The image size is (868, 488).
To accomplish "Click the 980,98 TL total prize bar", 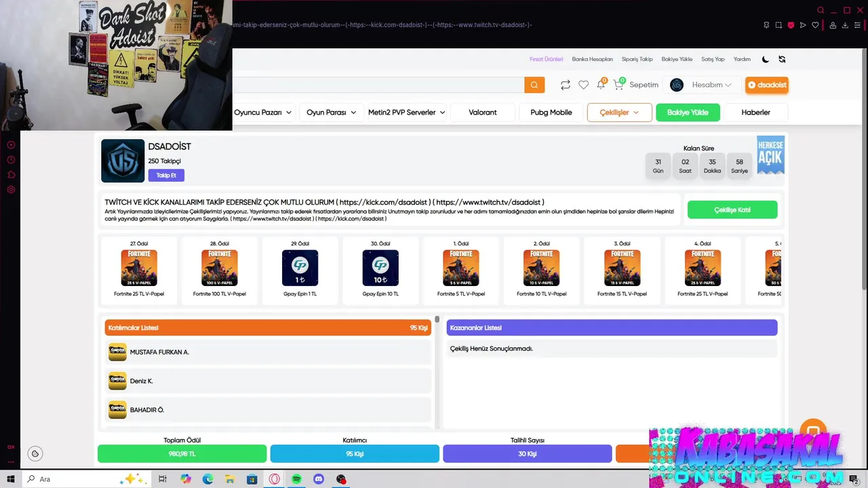I will pos(182,453).
